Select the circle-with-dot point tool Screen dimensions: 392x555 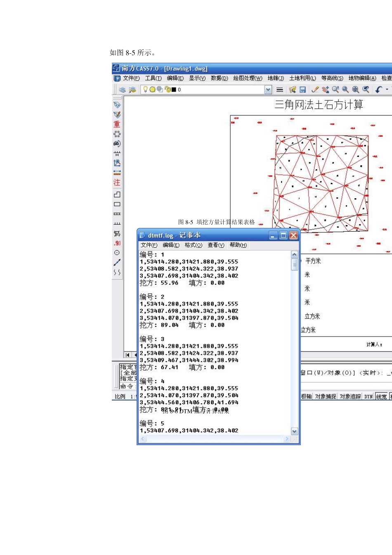(x=117, y=253)
